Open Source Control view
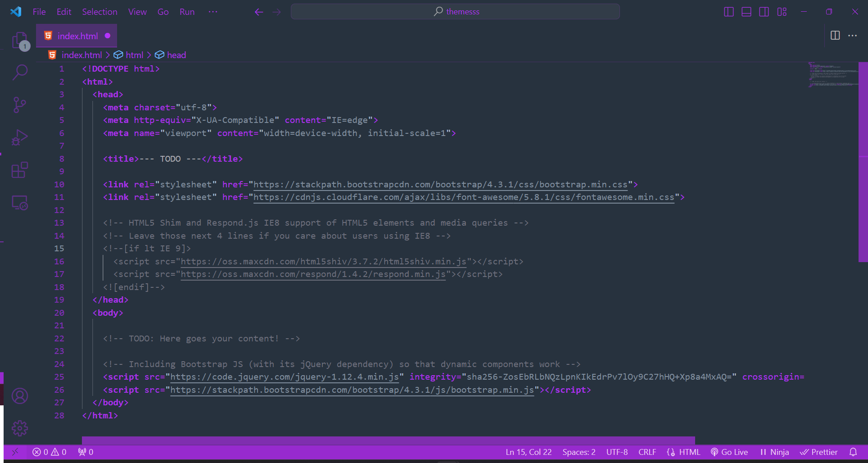The height and width of the screenshot is (463, 868). pos(20,105)
